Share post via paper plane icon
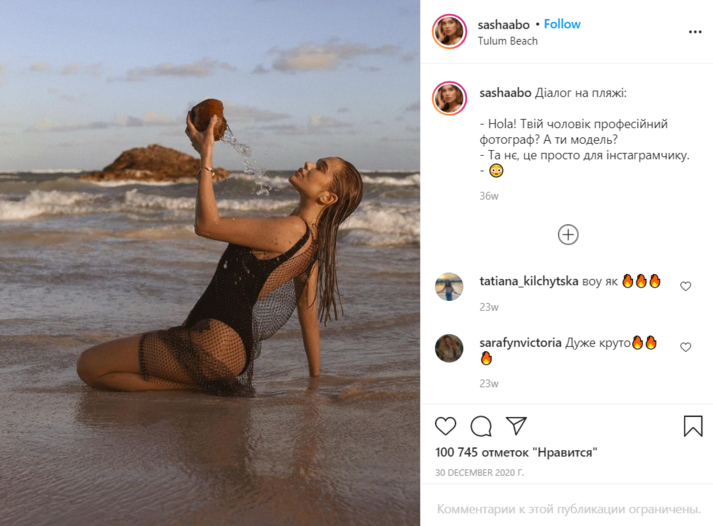This screenshot has width=713, height=526. tap(516, 426)
